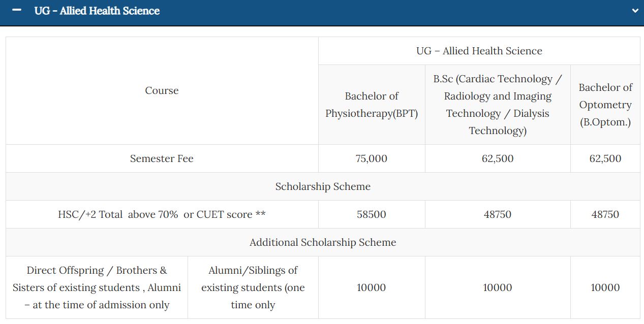Click the blue accordion title 'UG - Allied Health Science'
Screen dimensions: 644x324
click(97, 11)
